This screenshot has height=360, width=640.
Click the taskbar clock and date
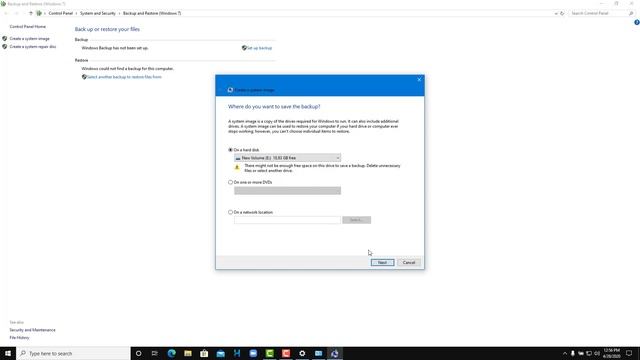[x=611, y=353]
